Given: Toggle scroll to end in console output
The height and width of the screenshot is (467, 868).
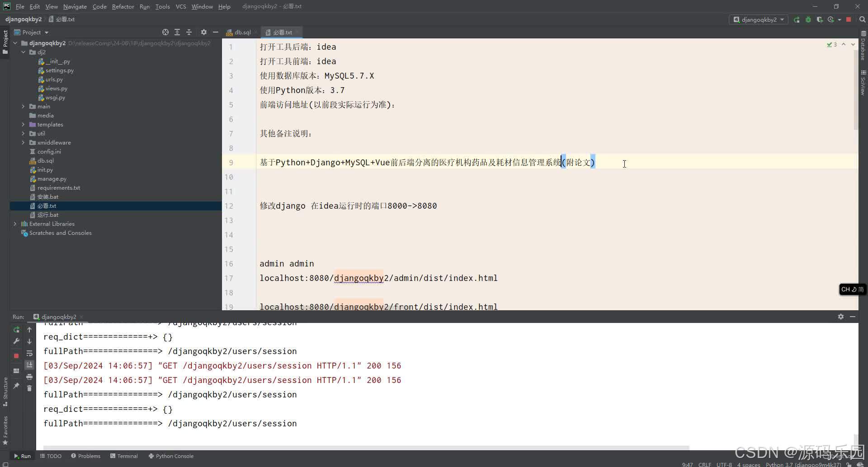Looking at the screenshot, I should click(x=29, y=365).
